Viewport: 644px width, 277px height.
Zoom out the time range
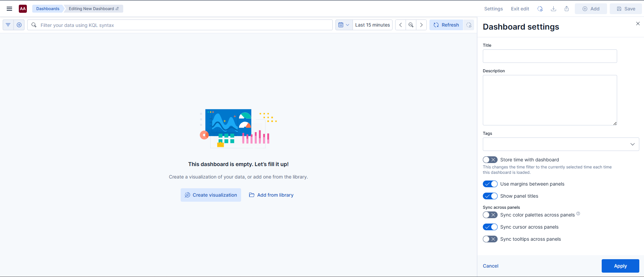(411, 25)
